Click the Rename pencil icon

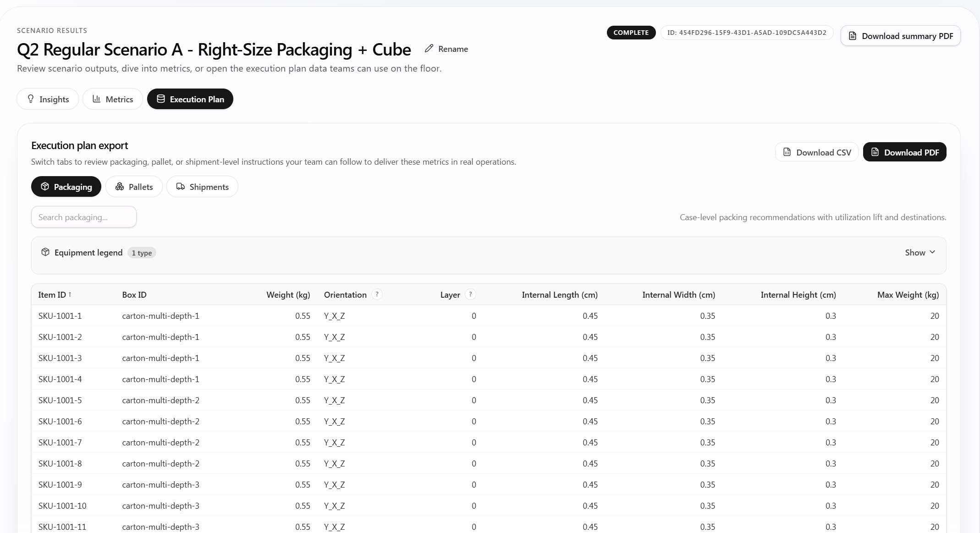click(429, 49)
